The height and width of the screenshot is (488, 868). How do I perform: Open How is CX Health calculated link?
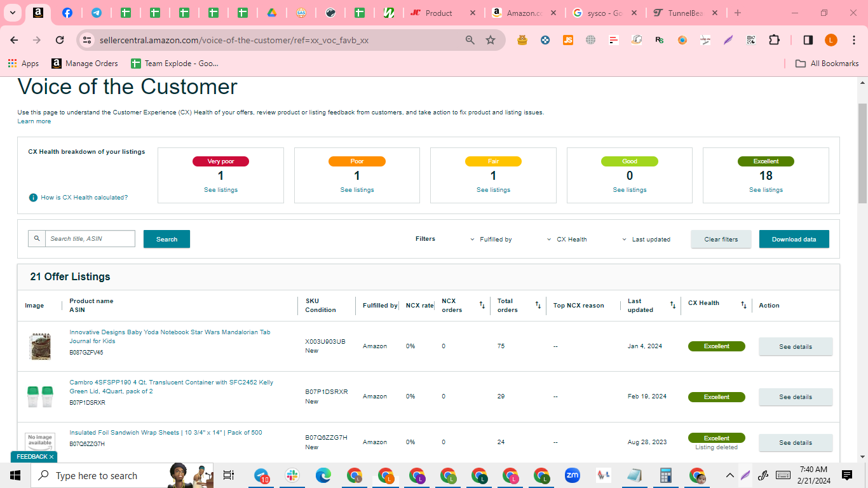click(84, 198)
